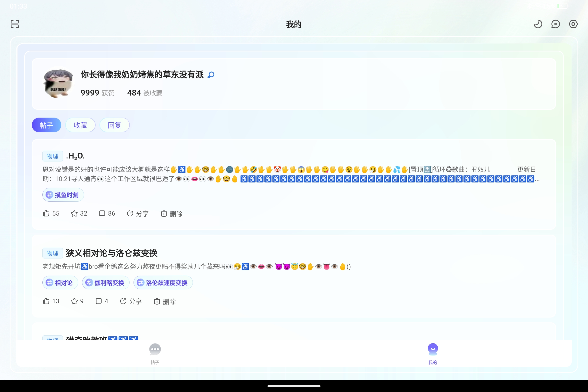Switch content filter to 收藏
Image resolution: width=588 pixels, height=392 pixels.
coord(80,125)
